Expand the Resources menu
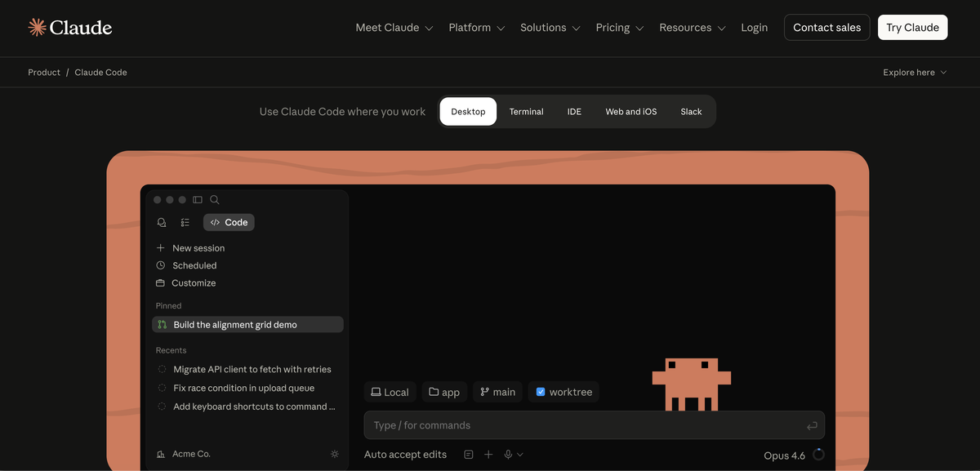This screenshot has height=471, width=980. [693, 28]
